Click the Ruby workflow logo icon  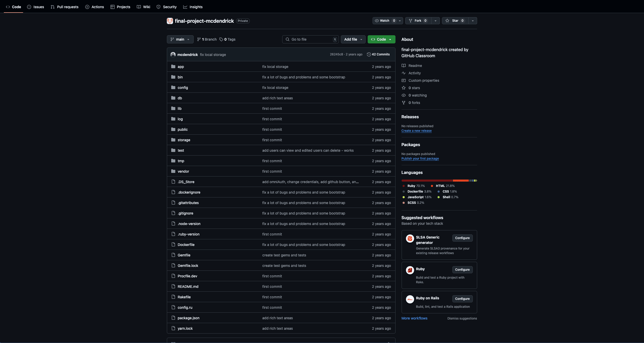(410, 270)
